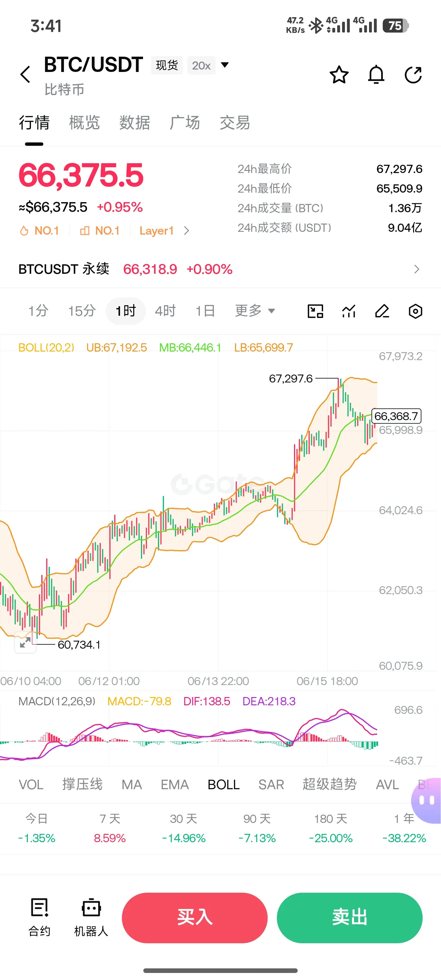Viewport: 441px width, 980px height.
Task: Tap the battery indicator in status bar
Action: [395, 25]
